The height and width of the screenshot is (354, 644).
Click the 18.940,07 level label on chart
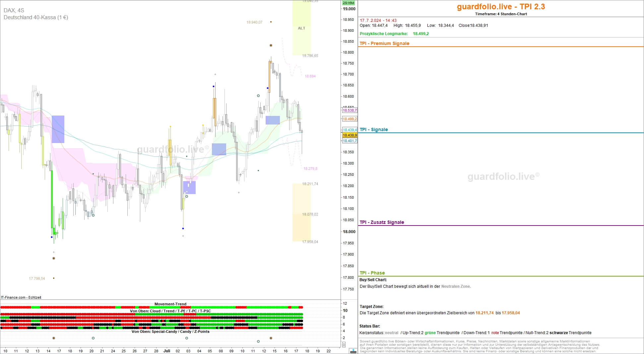pos(254,22)
